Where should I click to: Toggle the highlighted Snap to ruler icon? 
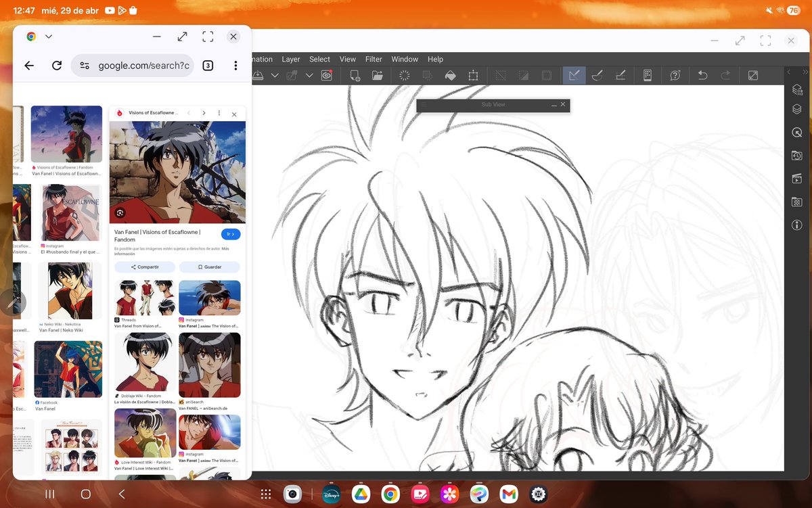[x=574, y=76]
